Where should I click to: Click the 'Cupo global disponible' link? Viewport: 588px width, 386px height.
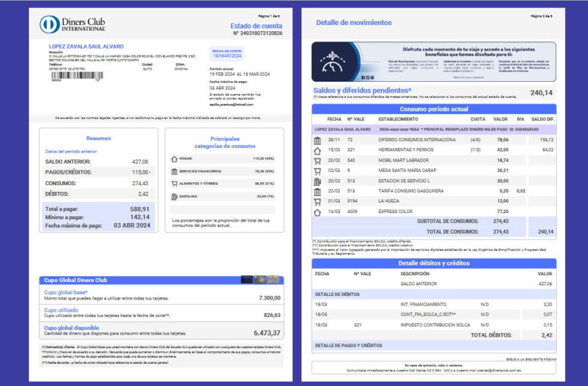71,327
